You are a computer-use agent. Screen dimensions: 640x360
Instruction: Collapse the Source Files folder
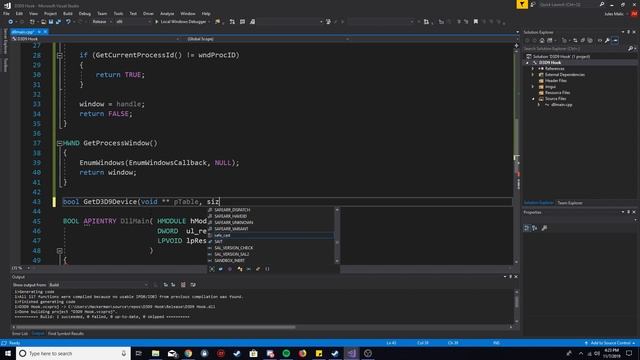(533, 99)
